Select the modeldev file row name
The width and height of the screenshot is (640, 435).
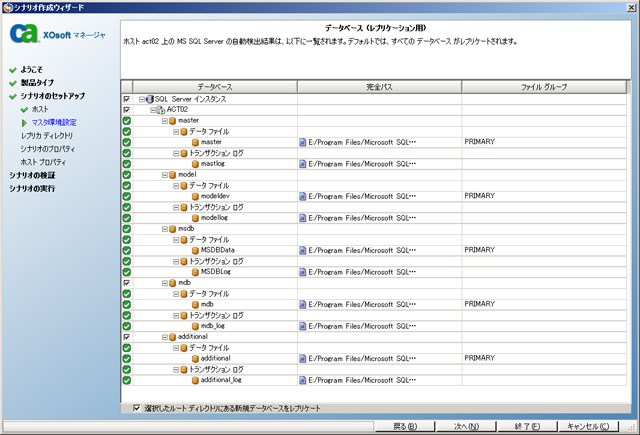(215, 196)
